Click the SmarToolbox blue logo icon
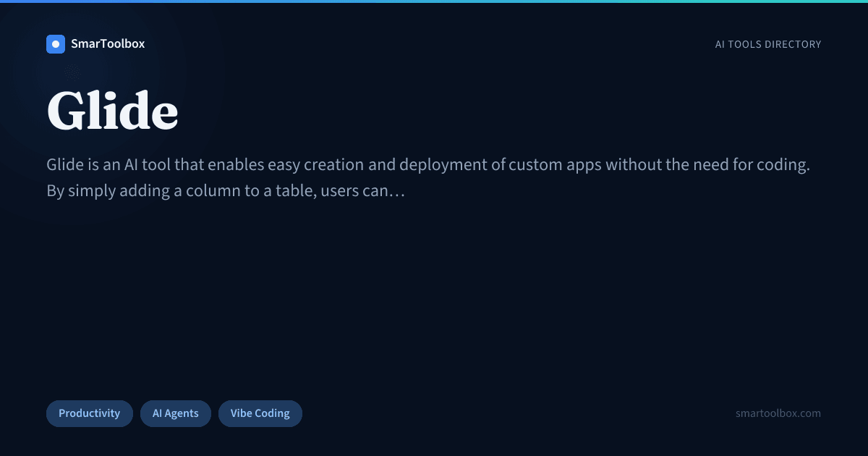 tap(56, 44)
